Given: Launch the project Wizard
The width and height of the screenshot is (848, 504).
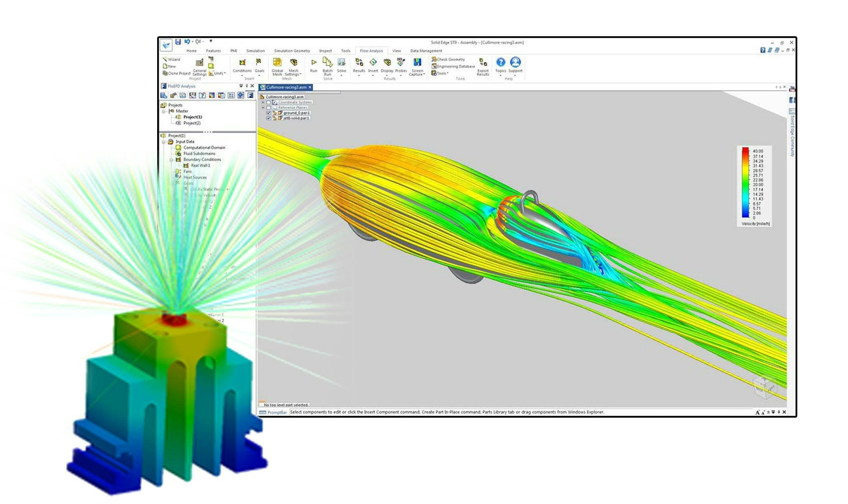Looking at the screenshot, I should coord(171,59).
